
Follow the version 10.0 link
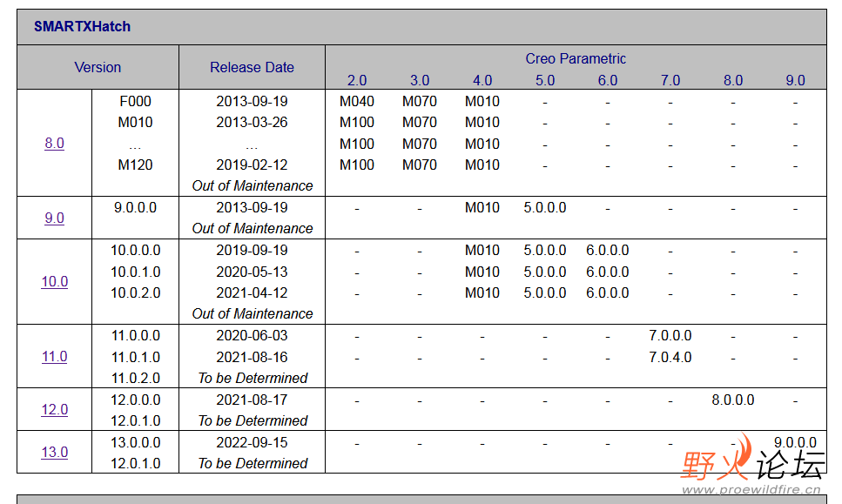54,282
